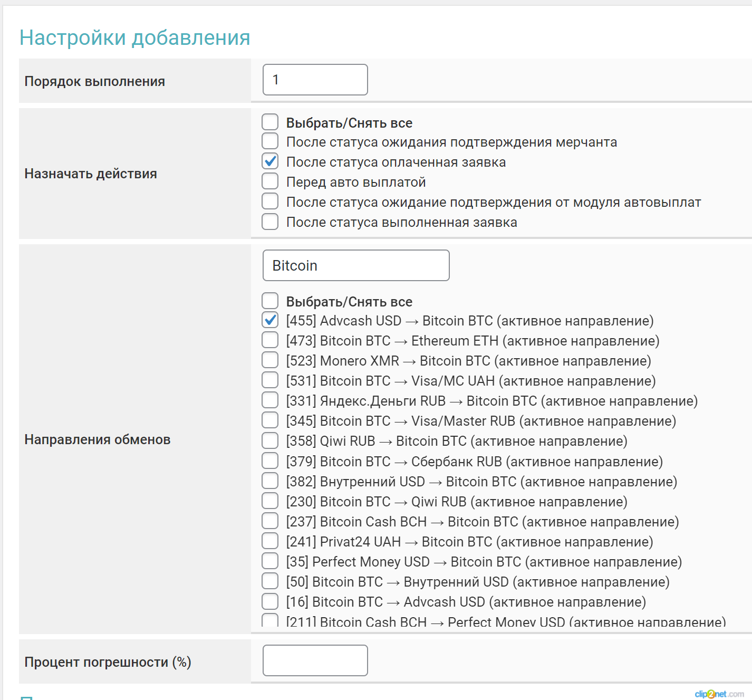Tick После статуса ожидание подтверждения от модуля автовыплат
Viewport: 752px width, 700px height.
270,201
